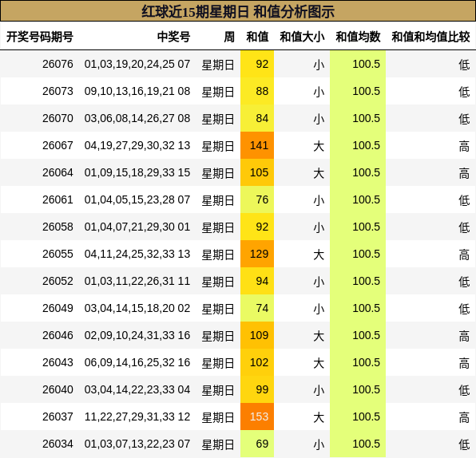Click the sum value 109 cell
476x458 pixels.
[x=257, y=335]
